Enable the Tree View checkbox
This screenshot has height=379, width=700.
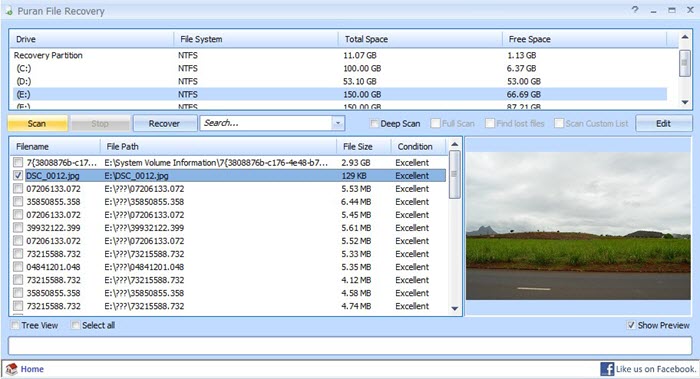click(x=15, y=325)
